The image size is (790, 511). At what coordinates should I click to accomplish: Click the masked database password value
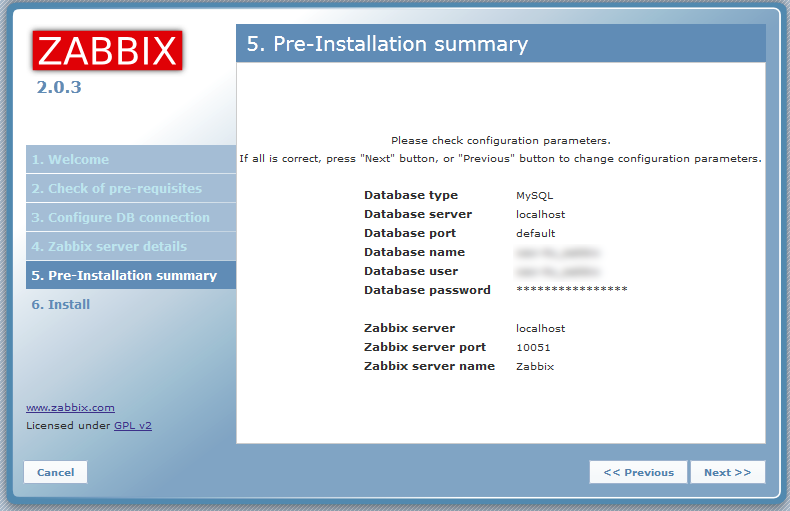click(x=571, y=290)
